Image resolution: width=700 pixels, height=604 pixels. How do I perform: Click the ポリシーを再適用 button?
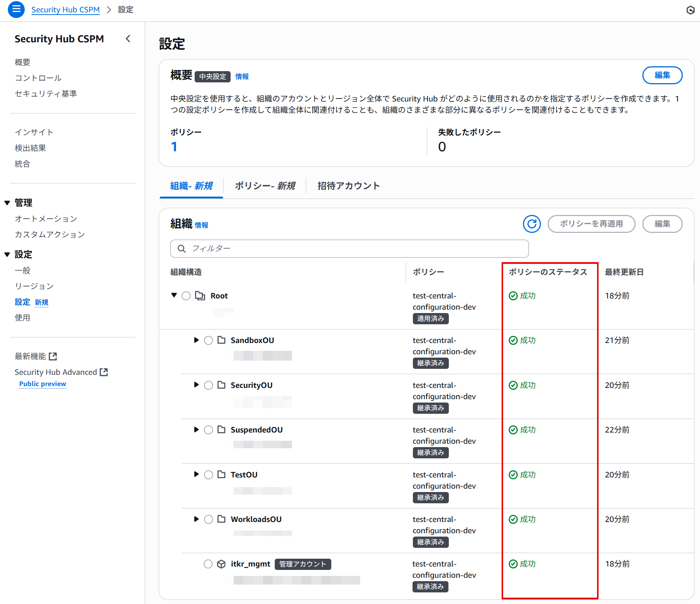click(x=591, y=224)
